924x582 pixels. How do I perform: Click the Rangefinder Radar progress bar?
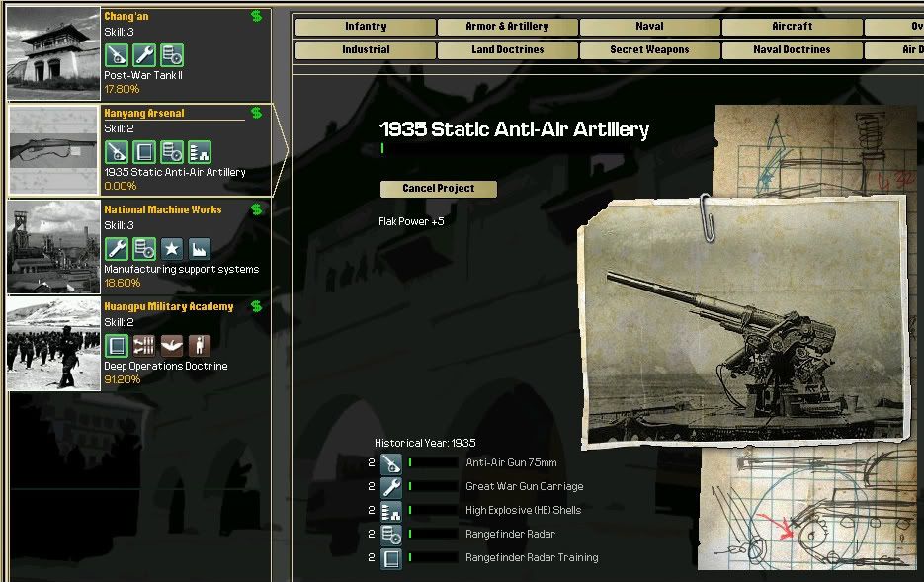433,535
